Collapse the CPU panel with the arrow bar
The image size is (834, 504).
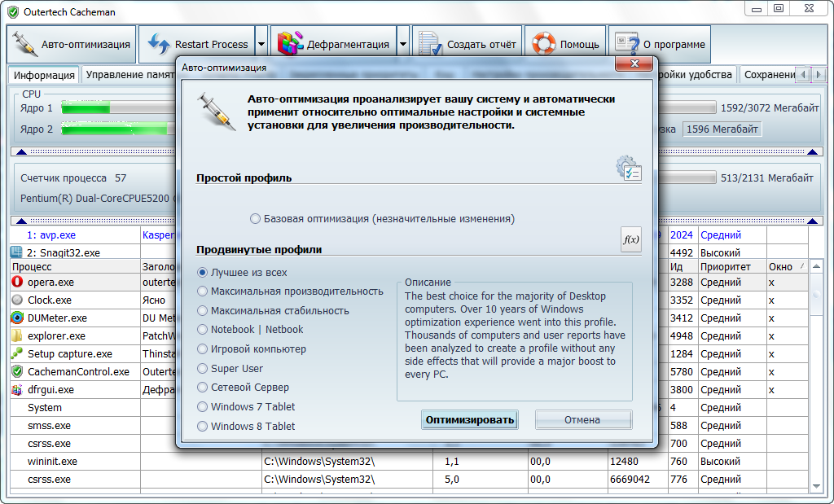[x=16, y=151]
